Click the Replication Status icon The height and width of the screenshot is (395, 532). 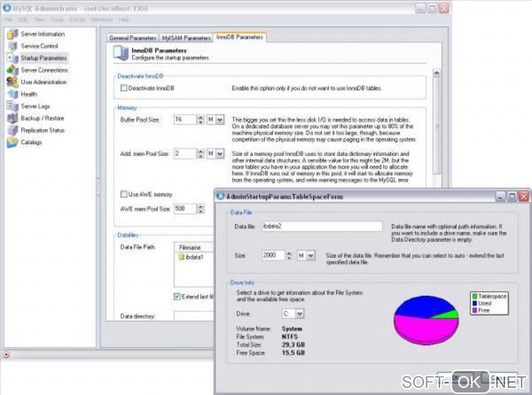[x=13, y=130]
